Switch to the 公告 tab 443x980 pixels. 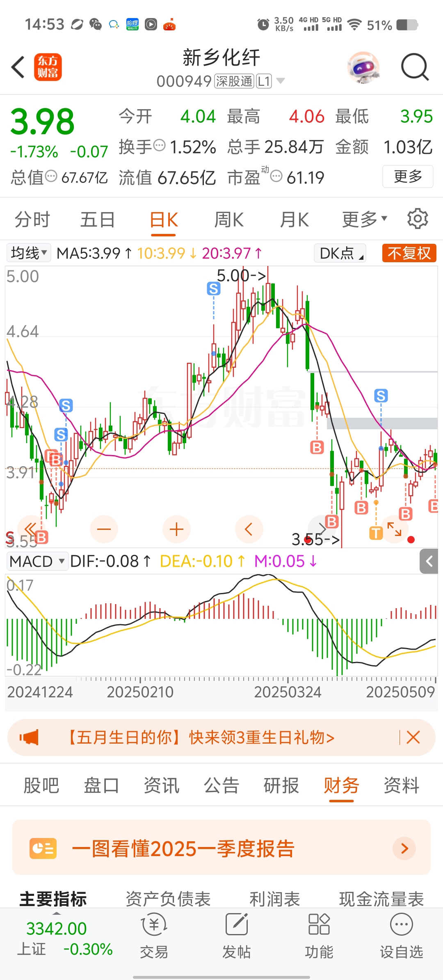(221, 785)
